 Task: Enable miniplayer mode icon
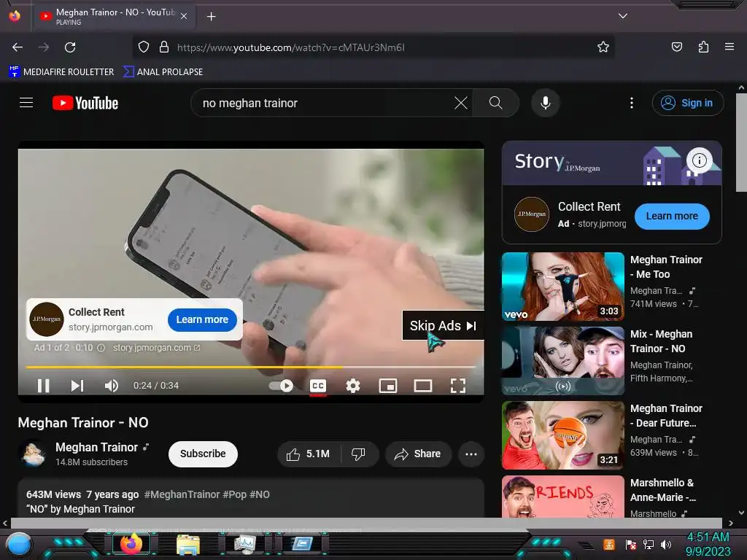click(x=388, y=386)
